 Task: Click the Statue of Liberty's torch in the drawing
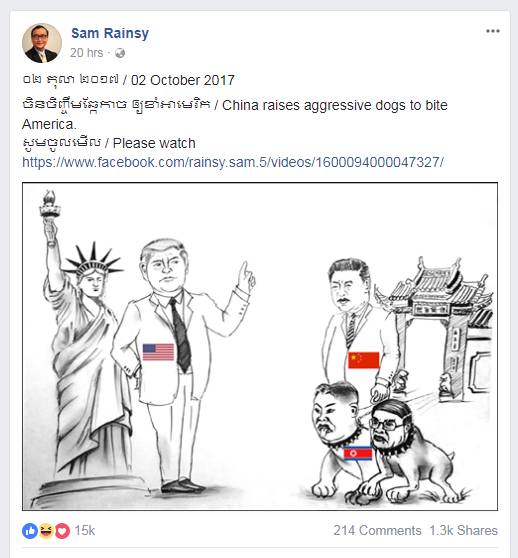click(x=49, y=204)
